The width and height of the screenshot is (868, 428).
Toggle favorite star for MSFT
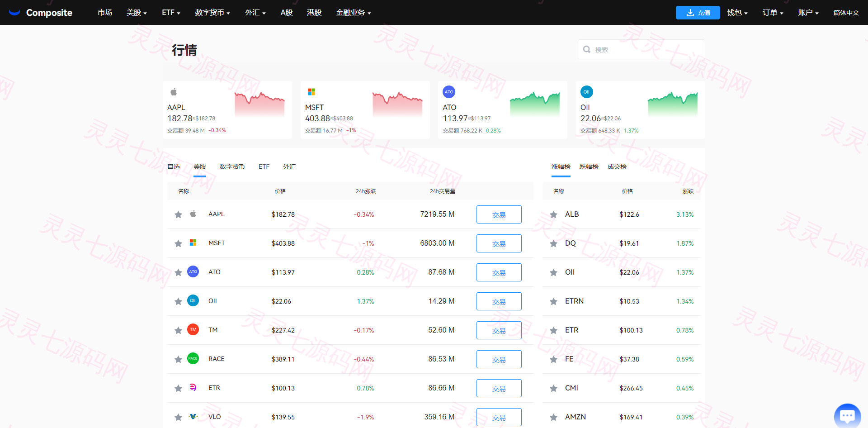click(x=178, y=243)
